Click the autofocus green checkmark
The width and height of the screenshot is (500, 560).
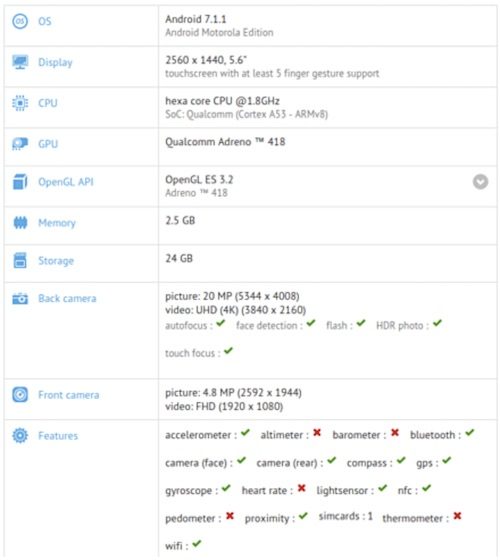pos(221,323)
